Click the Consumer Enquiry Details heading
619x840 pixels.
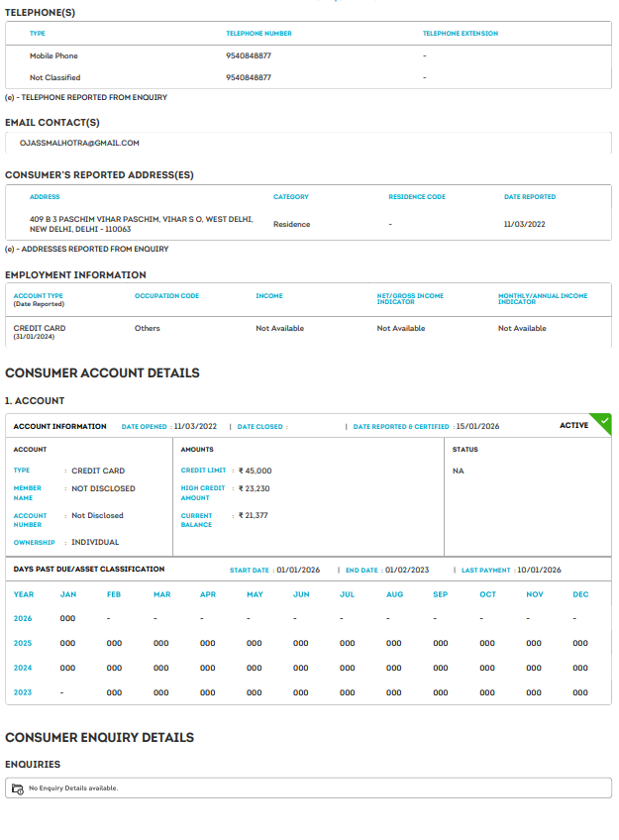point(99,738)
